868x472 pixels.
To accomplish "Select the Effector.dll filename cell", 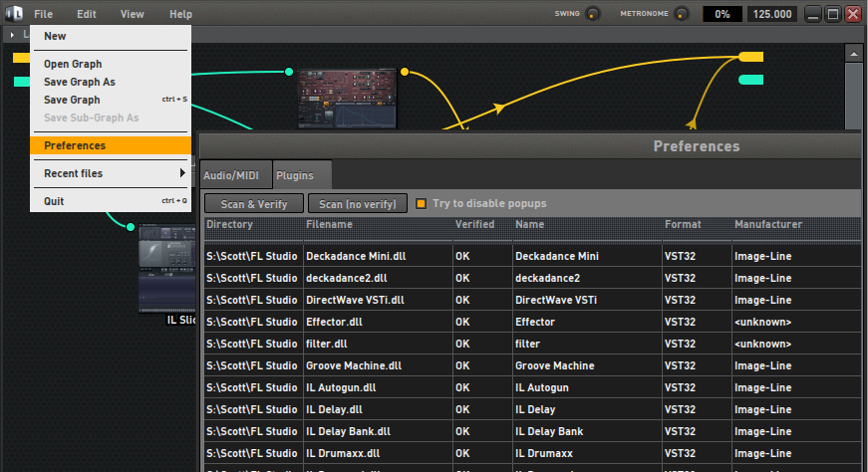I will pos(378,322).
